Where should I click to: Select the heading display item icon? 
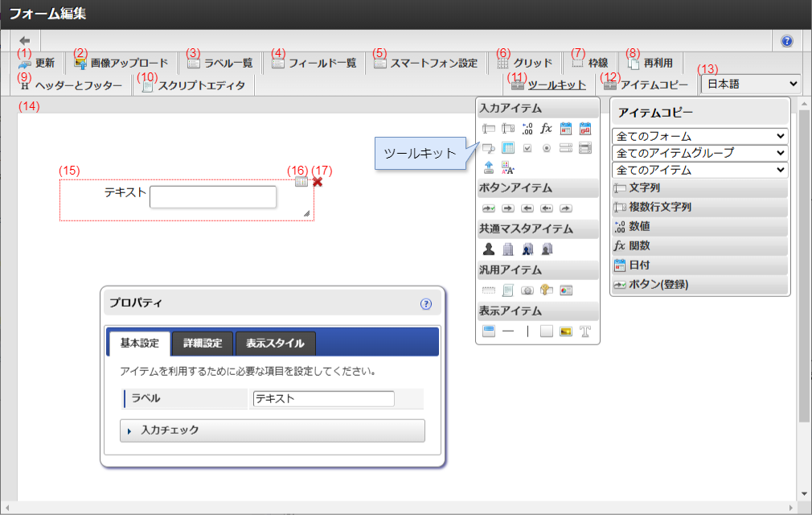tap(488, 331)
